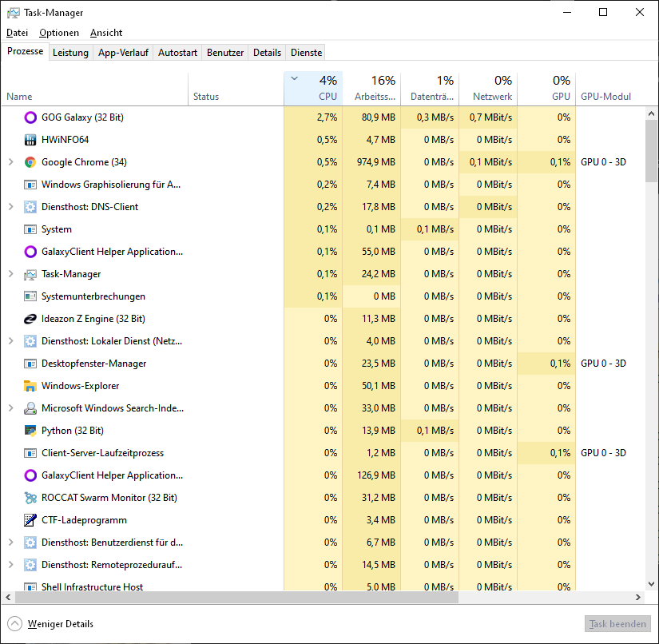Expand the Google Chrome (34) process group
659x644 pixels.
click(x=11, y=162)
